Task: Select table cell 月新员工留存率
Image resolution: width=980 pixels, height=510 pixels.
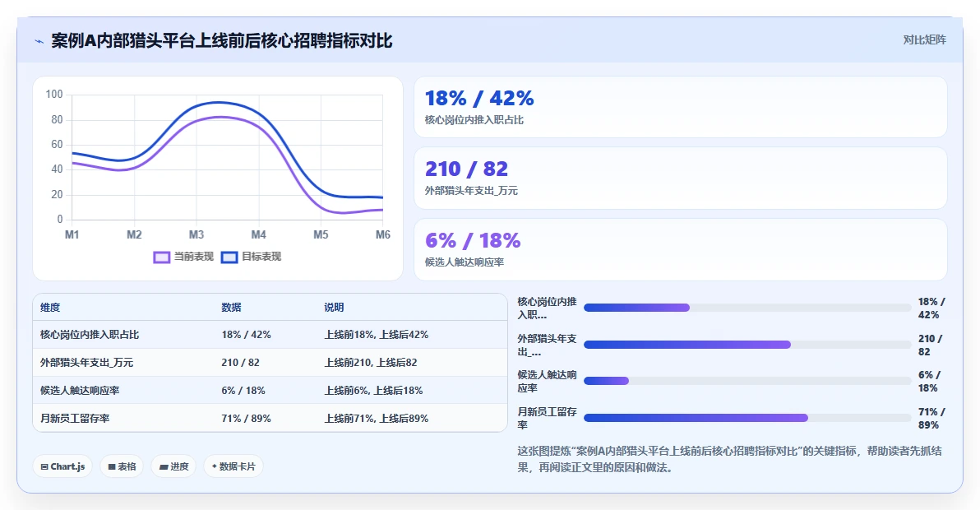Action: [75, 418]
